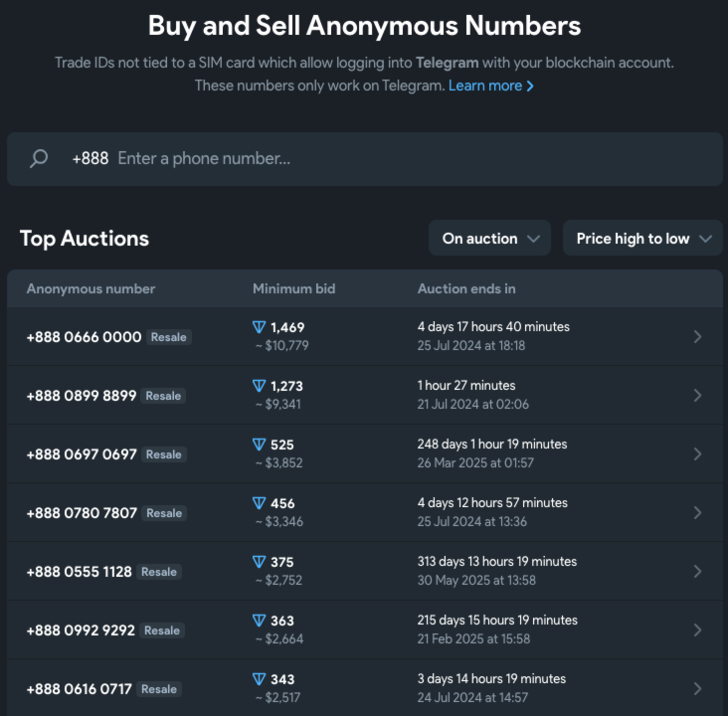Click TON icon beside 525 bid
The image size is (728, 716).
[x=259, y=445]
